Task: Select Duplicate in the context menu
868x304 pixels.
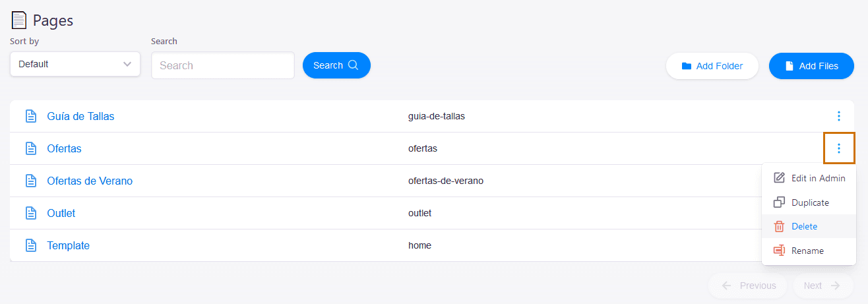Action: point(809,202)
